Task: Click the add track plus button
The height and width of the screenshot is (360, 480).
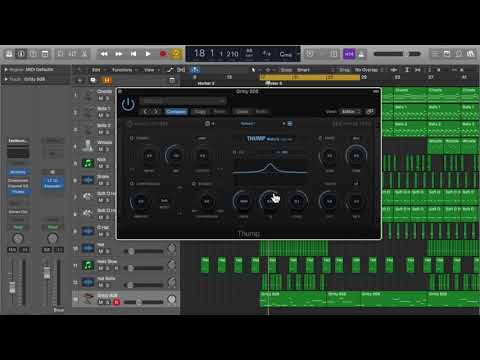Action: (x=80, y=80)
